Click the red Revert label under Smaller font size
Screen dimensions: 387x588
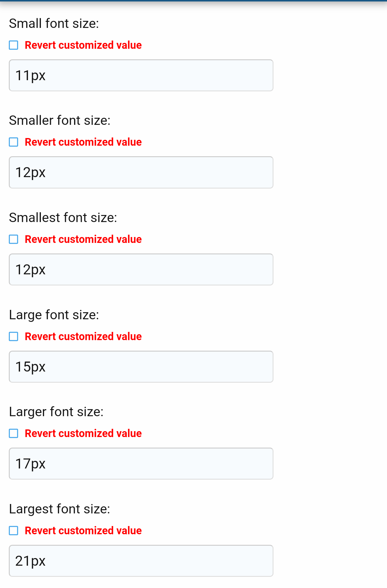pos(83,142)
